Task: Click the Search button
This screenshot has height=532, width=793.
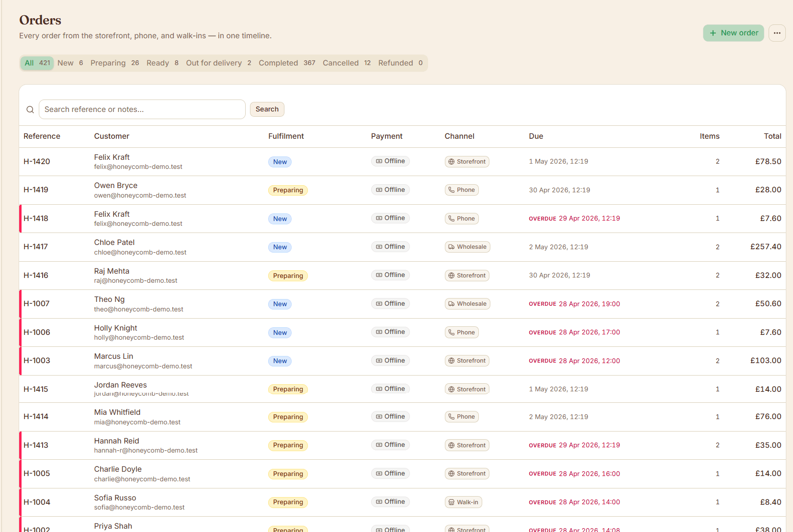Action: click(267, 109)
